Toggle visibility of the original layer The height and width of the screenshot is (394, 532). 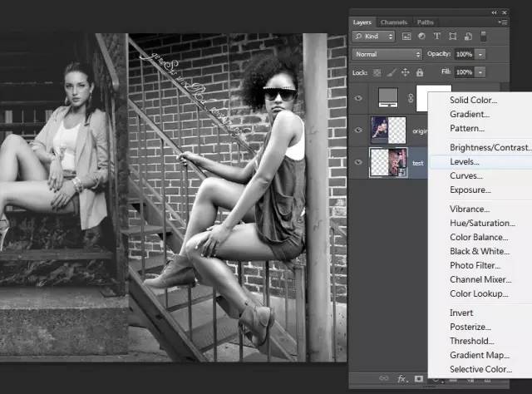coord(359,131)
